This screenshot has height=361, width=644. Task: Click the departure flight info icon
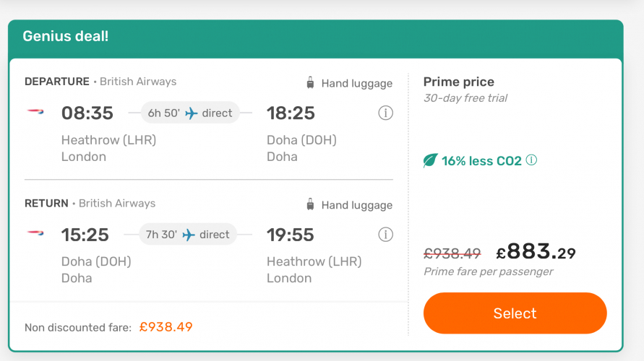(386, 113)
